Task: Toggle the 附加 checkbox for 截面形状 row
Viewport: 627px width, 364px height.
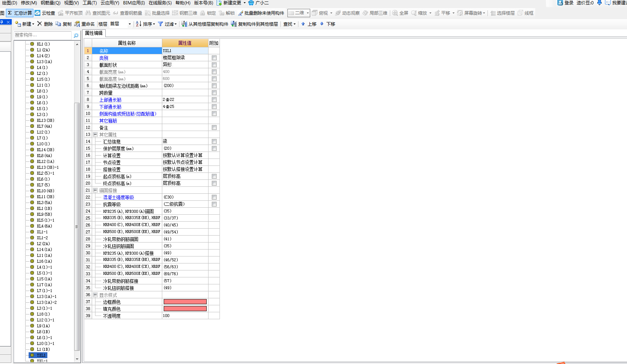Action: point(214,65)
